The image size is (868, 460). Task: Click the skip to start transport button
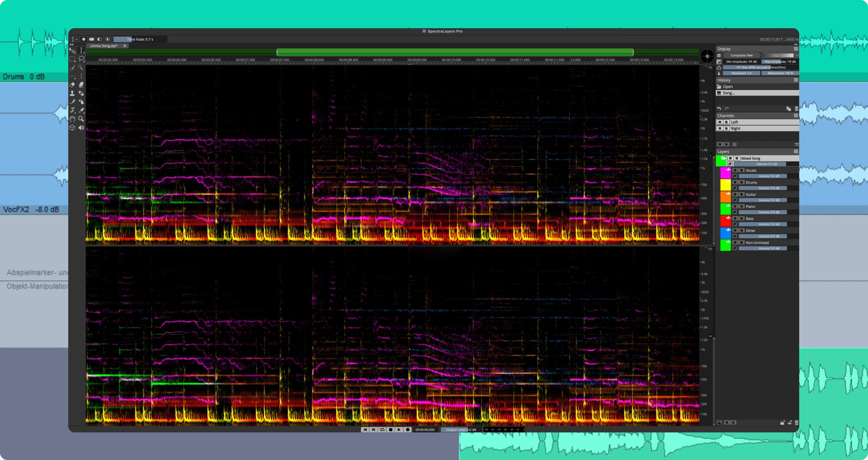(365, 429)
